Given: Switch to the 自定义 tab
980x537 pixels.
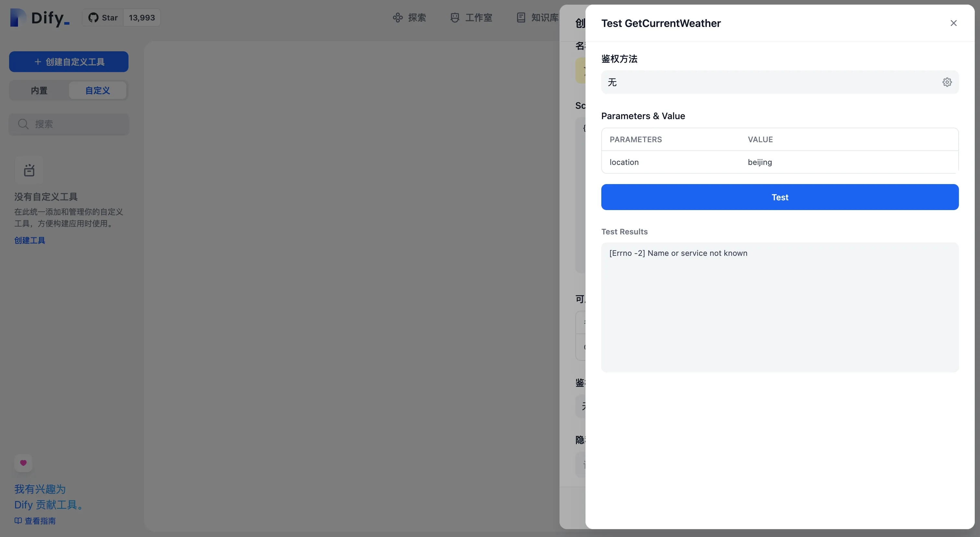Looking at the screenshot, I should tap(97, 91).
